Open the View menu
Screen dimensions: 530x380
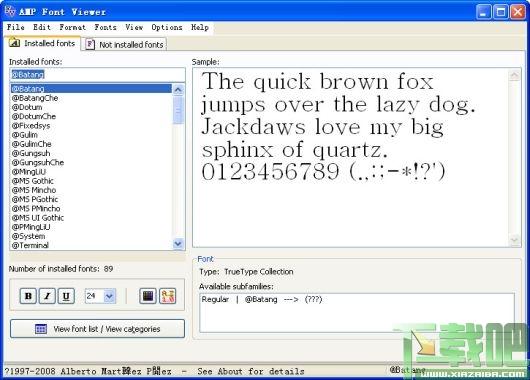pyautogui.click(x=134, y=27)
